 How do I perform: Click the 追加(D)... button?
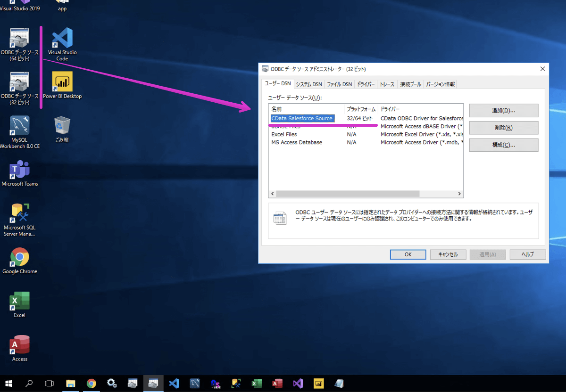(504, 110)
